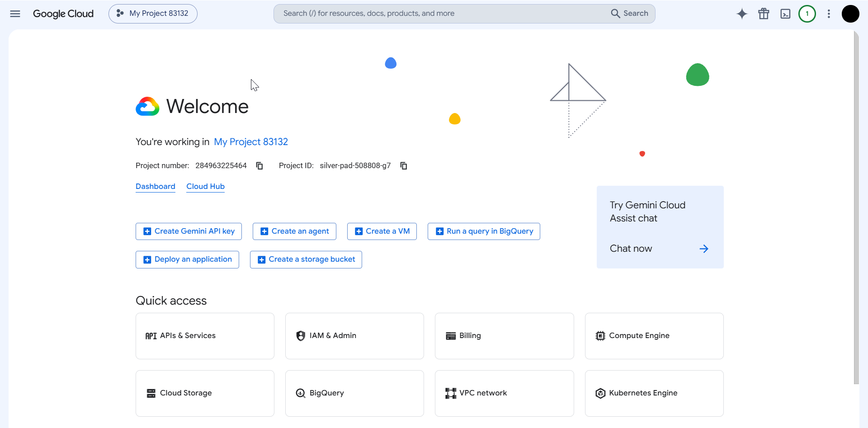868x428 pixels.
Task: Click the Welcome heading text
Action: (208, 107)
